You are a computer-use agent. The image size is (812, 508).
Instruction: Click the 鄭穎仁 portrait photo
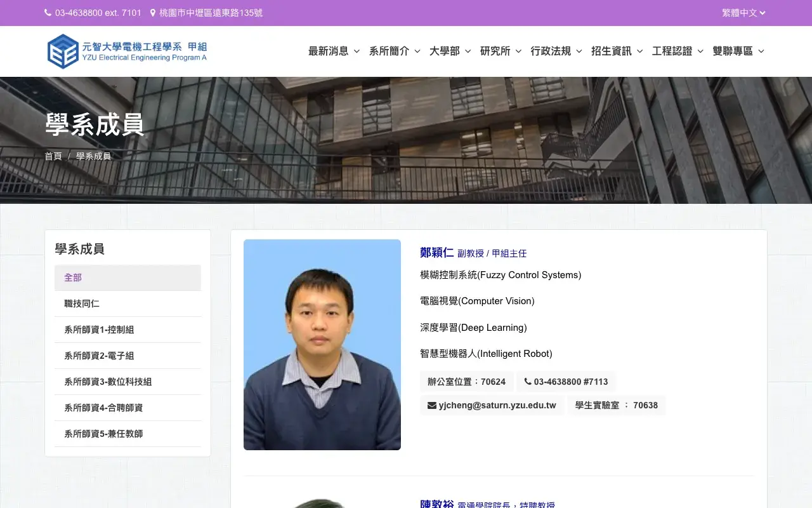(322, 345)
